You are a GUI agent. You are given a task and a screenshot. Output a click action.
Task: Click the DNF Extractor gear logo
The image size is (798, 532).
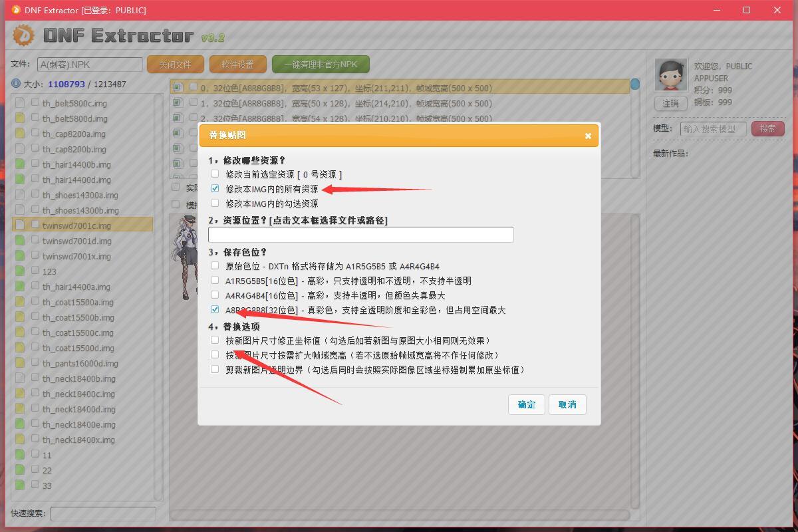pyautogui.click(x=23, y=35)
